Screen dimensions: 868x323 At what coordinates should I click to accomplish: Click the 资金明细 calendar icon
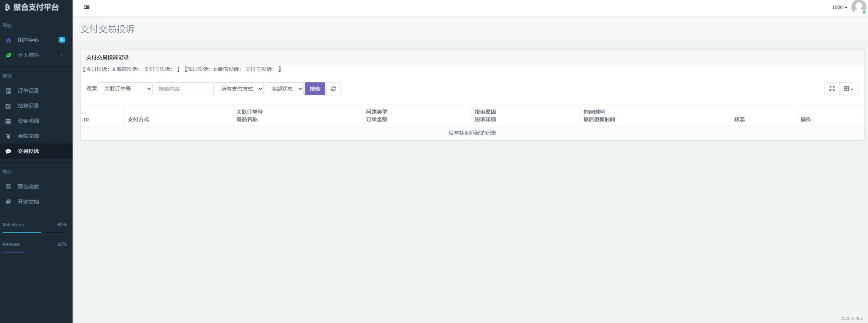(x=9, y=121)
